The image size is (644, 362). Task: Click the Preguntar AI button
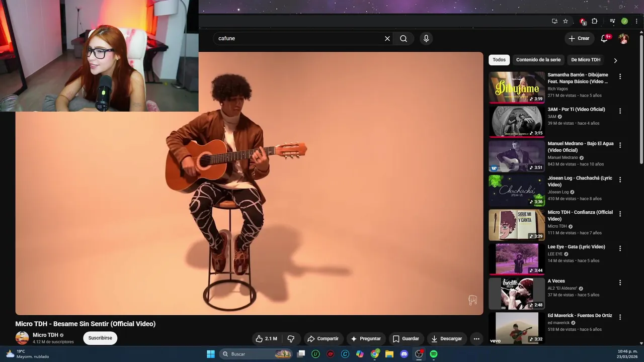click(x=366, y=339)
